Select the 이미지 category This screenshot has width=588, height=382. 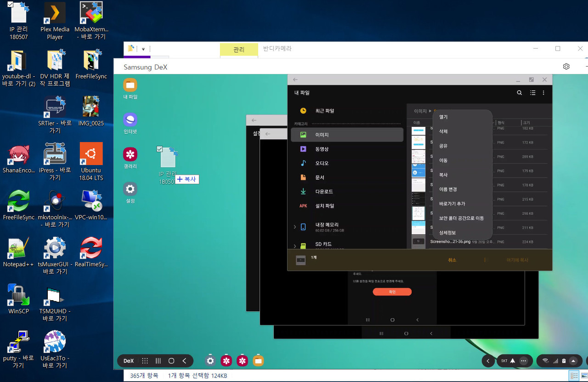[347, 135]
